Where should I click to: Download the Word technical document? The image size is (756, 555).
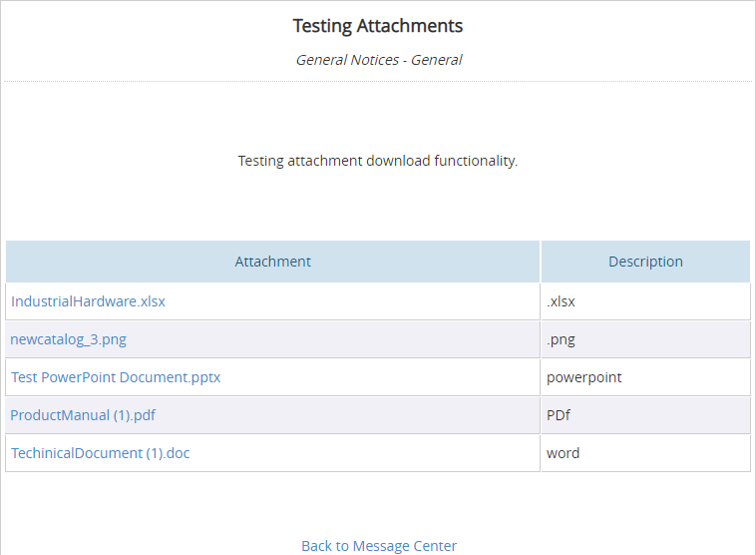pyautogui.click(x=100, y=453)
